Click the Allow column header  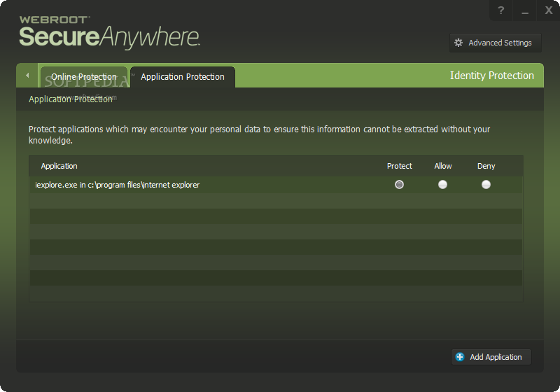coord(443,166)
